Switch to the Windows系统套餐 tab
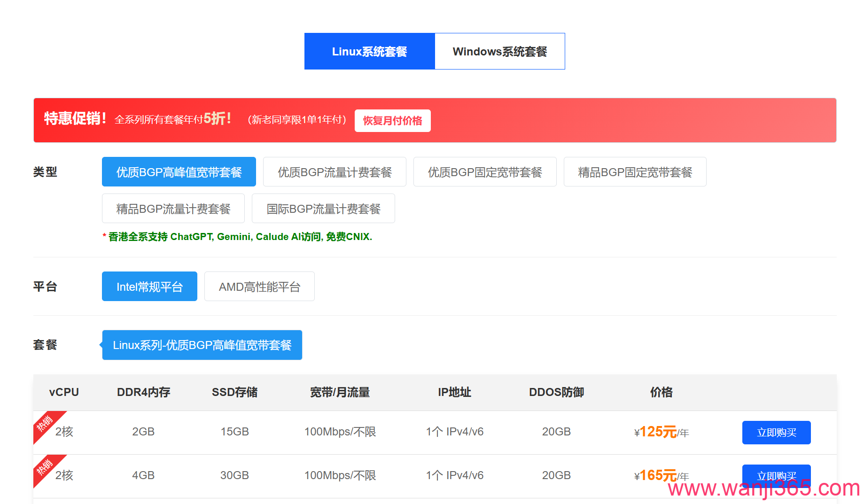 pos(499,51)
